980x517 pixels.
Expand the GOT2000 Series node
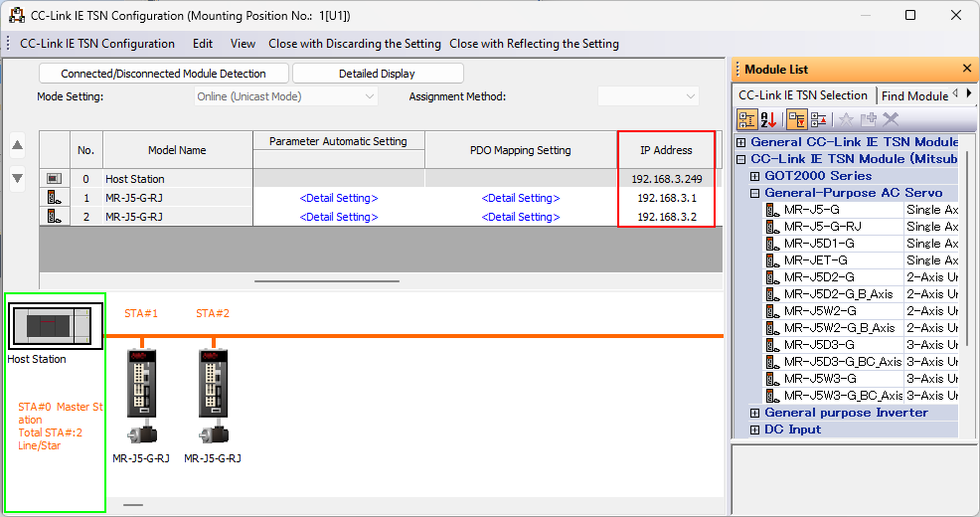755,176
